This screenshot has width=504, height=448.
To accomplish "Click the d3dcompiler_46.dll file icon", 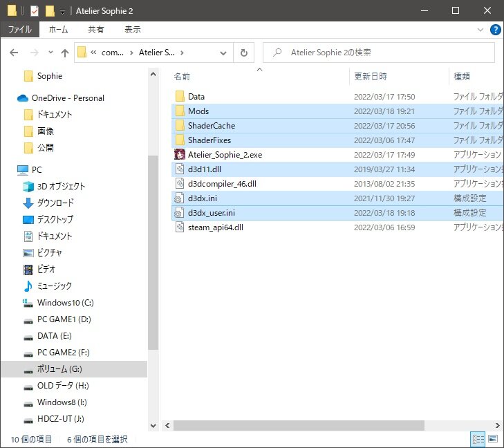I will [x=180, y=183].
